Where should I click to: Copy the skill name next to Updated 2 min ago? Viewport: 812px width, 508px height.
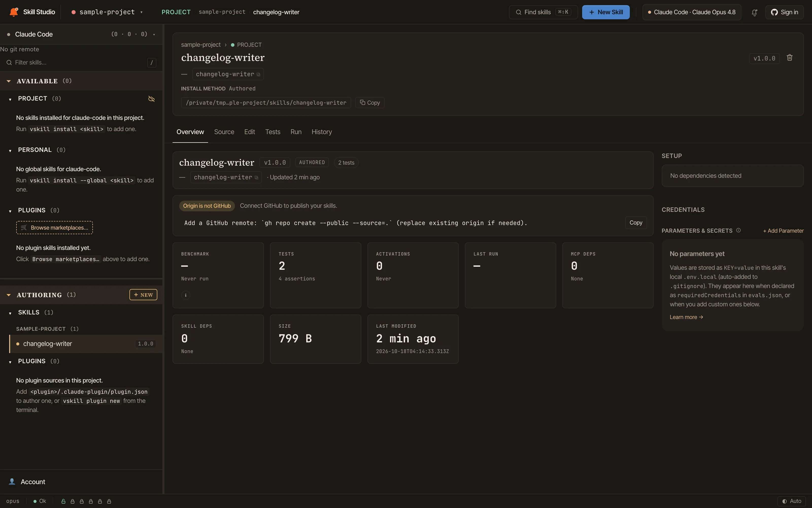256,177
